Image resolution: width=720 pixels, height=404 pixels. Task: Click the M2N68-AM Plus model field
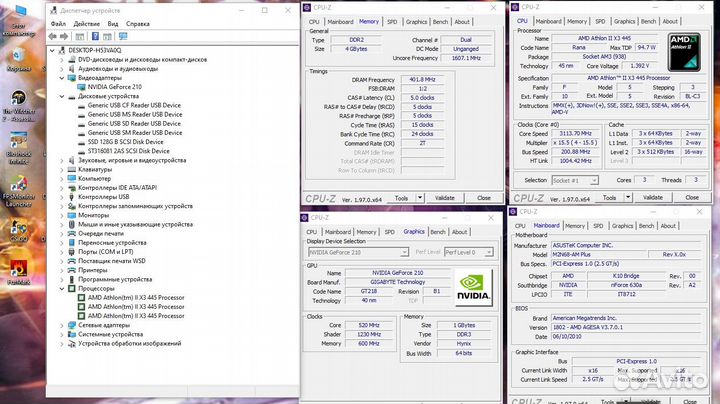[599, 254]
